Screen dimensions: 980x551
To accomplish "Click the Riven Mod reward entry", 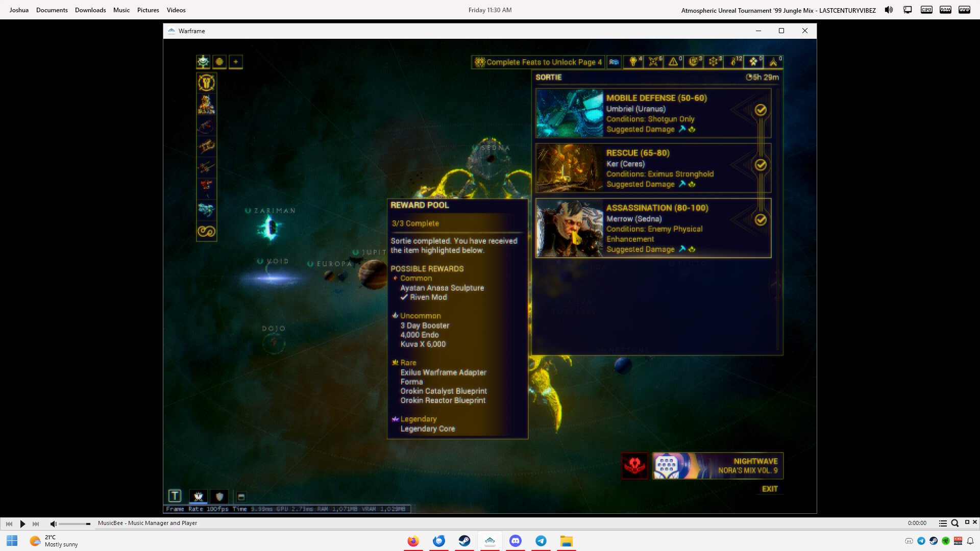I will pos(424,297).
